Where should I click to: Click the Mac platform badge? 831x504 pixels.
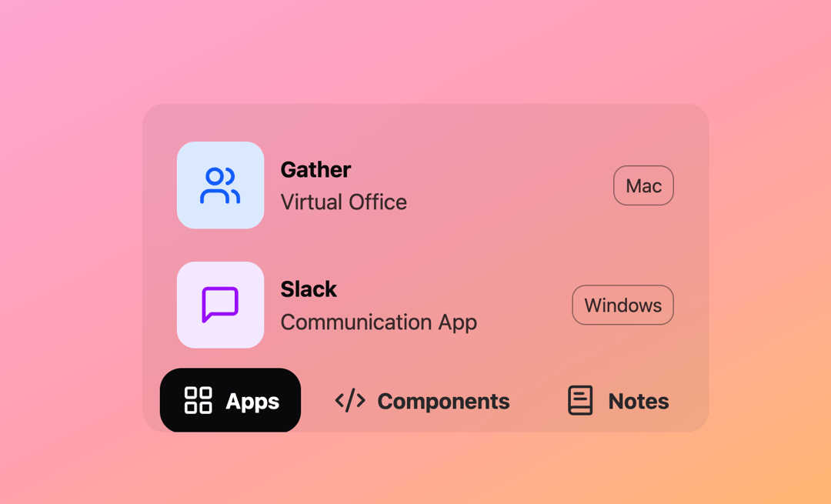pyautogui.click(x=643, y=185)
